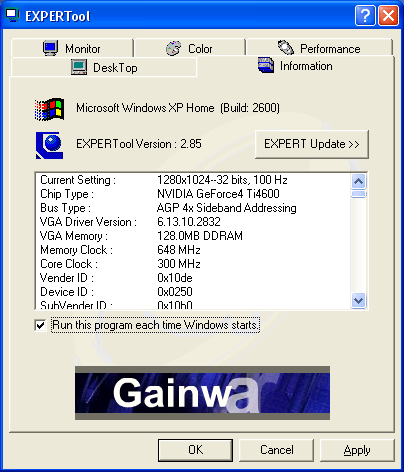Confirm with the OK button
Screen dimensions: 404x472
195,450
